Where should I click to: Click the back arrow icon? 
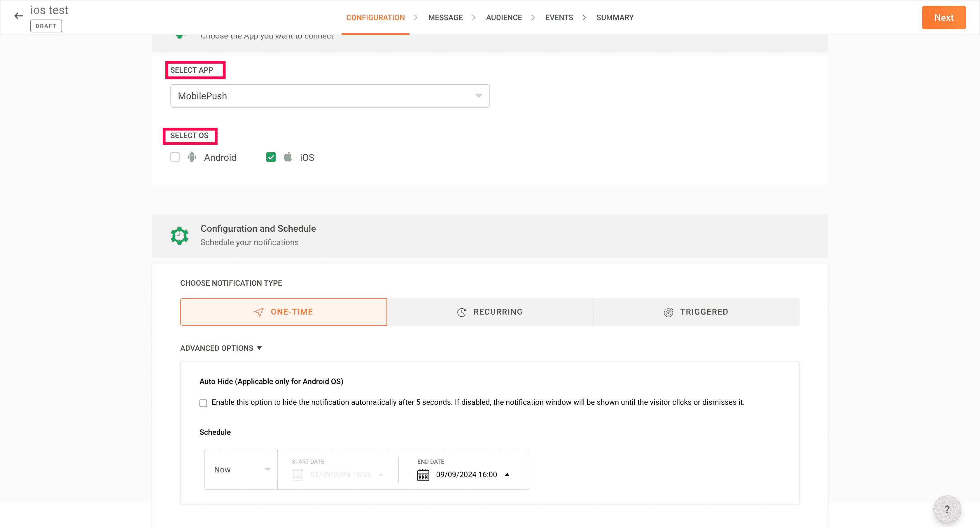(18, 16)
